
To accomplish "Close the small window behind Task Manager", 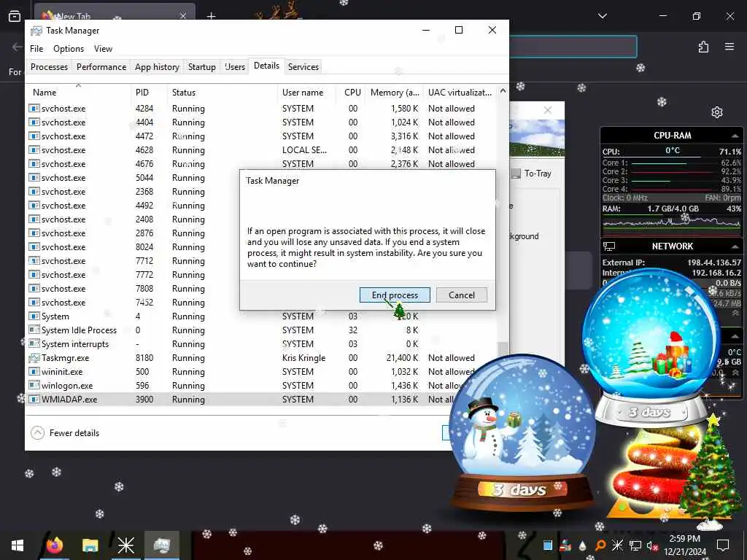I will 548,110.
